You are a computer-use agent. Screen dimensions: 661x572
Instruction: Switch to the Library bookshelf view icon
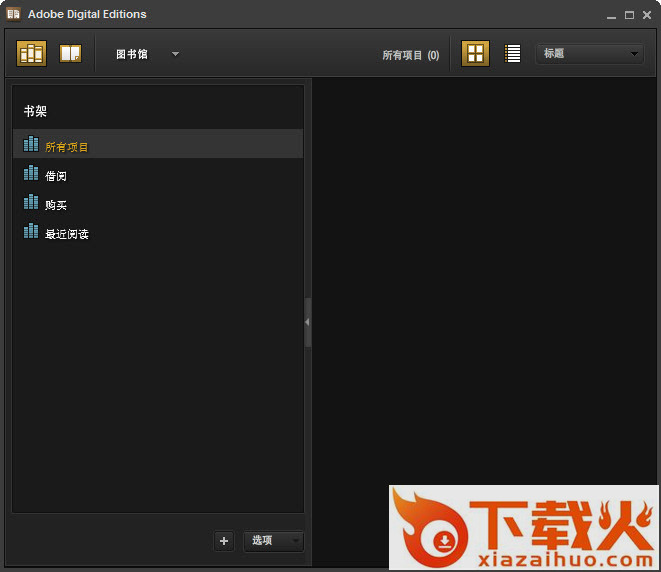[x=32, y=54]
